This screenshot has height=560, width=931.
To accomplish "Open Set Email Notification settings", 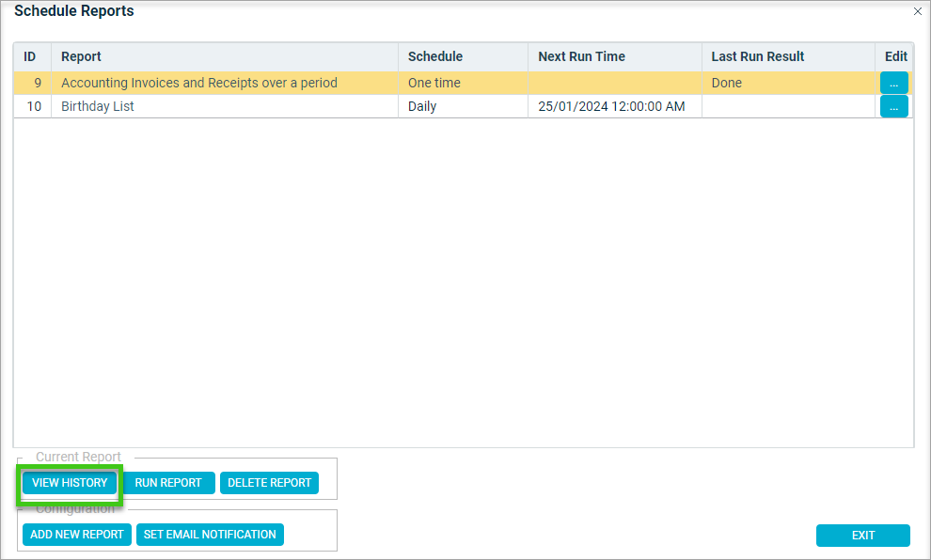I will click(x=210, y=535).
